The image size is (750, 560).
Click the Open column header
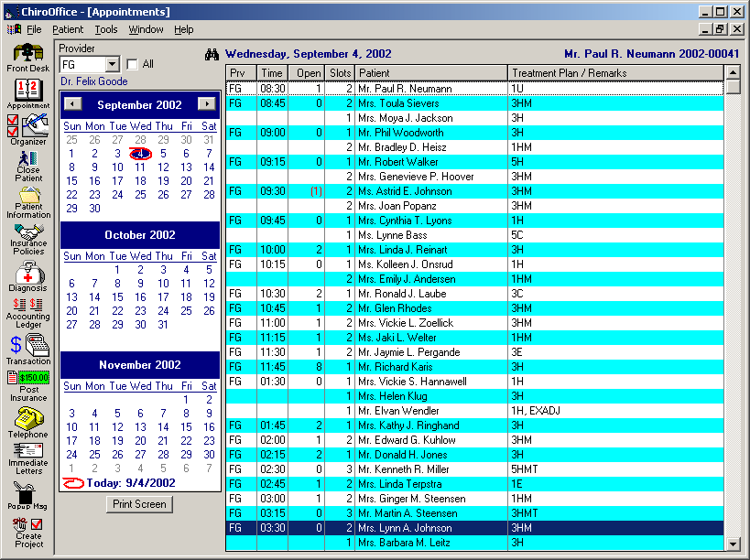(x=306, y=73)
